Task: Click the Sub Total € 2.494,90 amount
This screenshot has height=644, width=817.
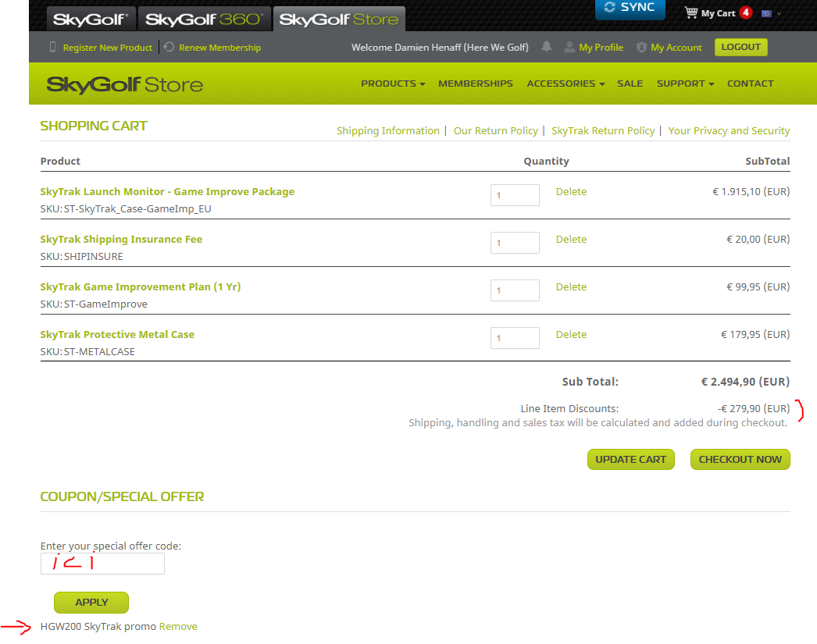Action: [745, 382]
